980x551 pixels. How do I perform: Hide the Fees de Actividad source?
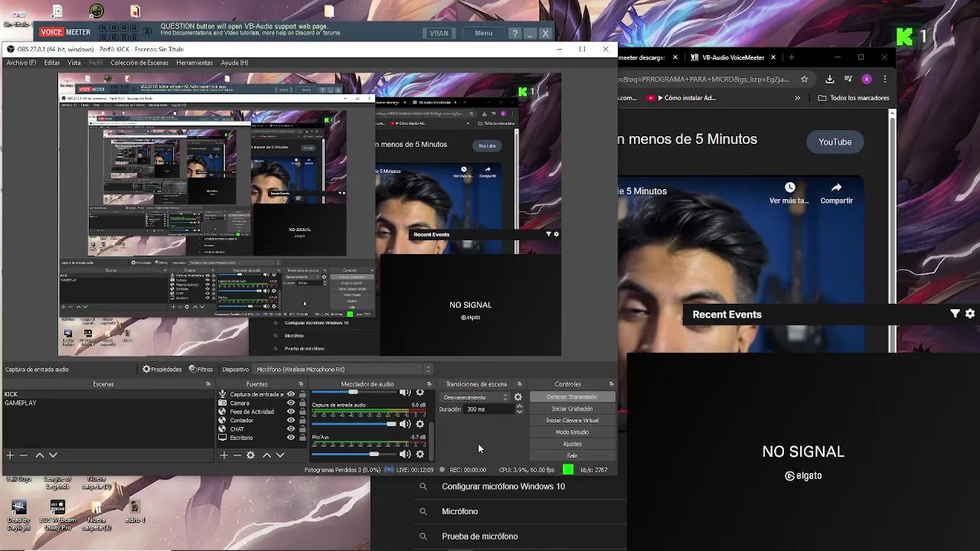(x=291, y=412)
